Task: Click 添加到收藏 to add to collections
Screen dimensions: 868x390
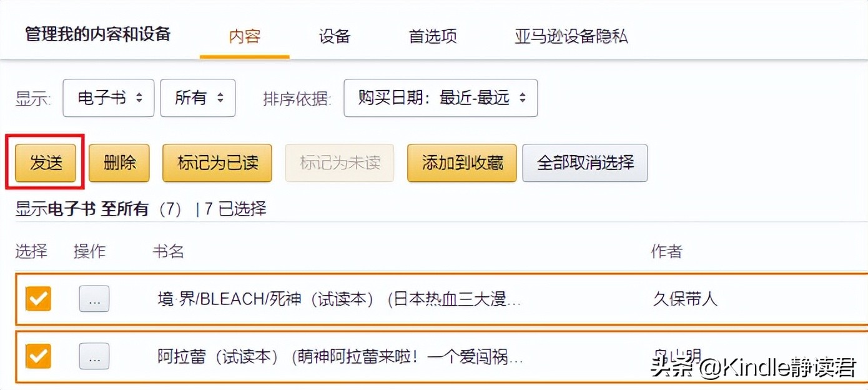Action: point(461,162)
